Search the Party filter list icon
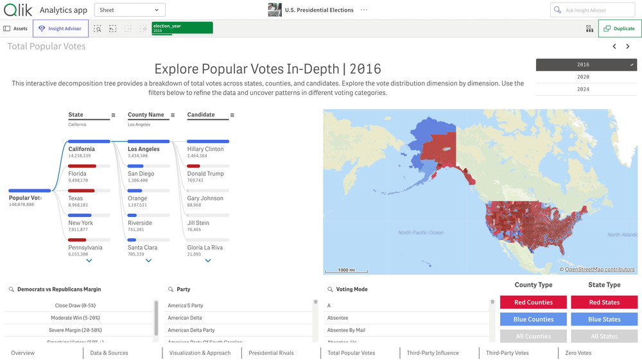This screenshot has height=364, width=642. point(170,290)
